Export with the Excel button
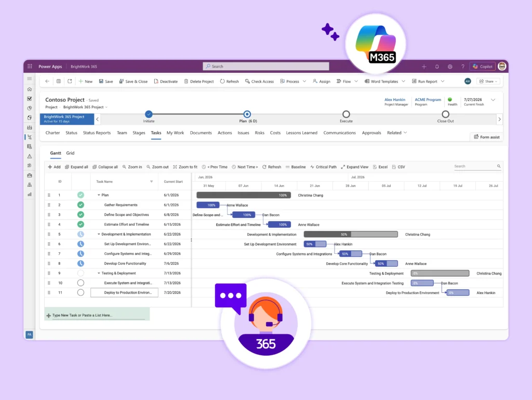 tap(380, 167)
